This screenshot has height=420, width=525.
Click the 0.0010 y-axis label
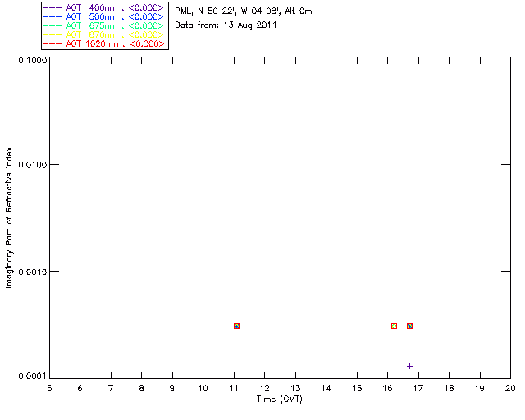pyautogui.click(x=33, y=272)
